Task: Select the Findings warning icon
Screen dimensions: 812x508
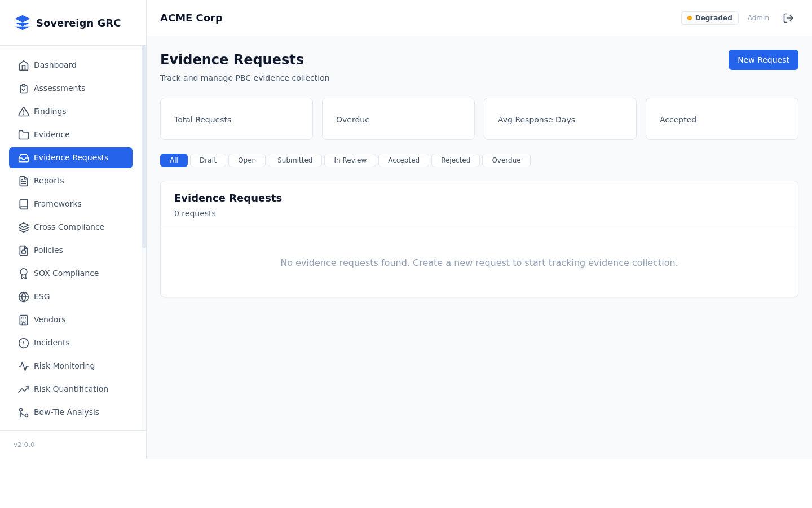Action: click(24, 111)
